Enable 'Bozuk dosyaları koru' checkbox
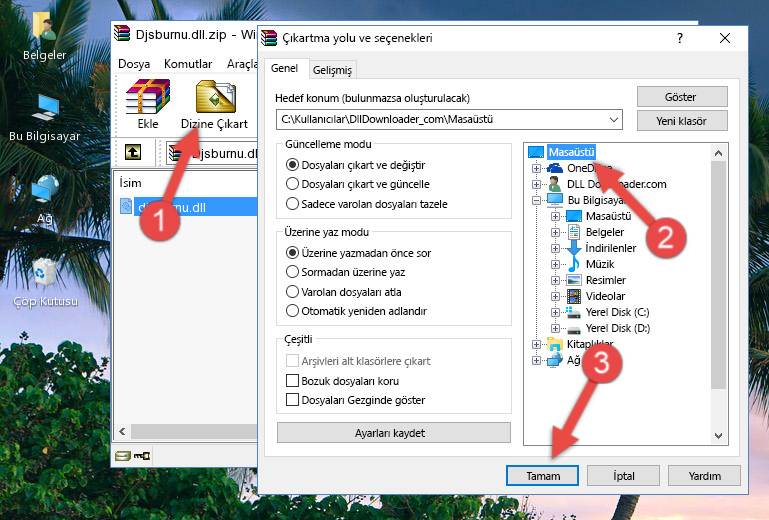Screen dimensions: 769x520 292,381
